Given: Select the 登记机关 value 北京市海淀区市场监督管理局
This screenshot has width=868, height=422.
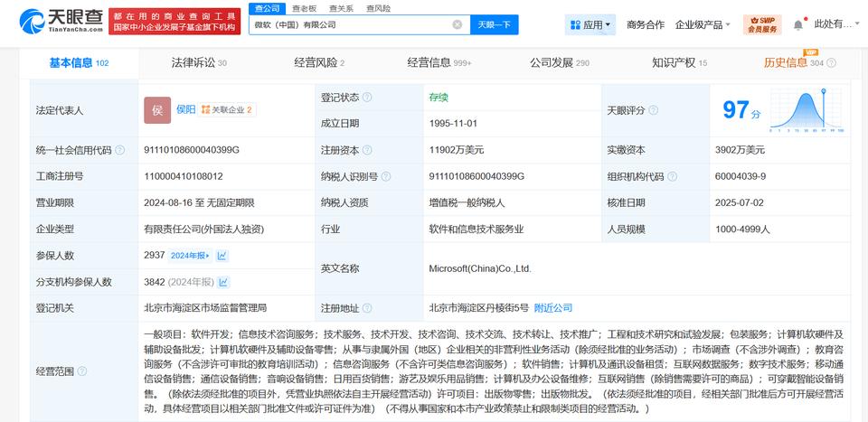Looking at the screenshot, I should (x=205, y=308).
